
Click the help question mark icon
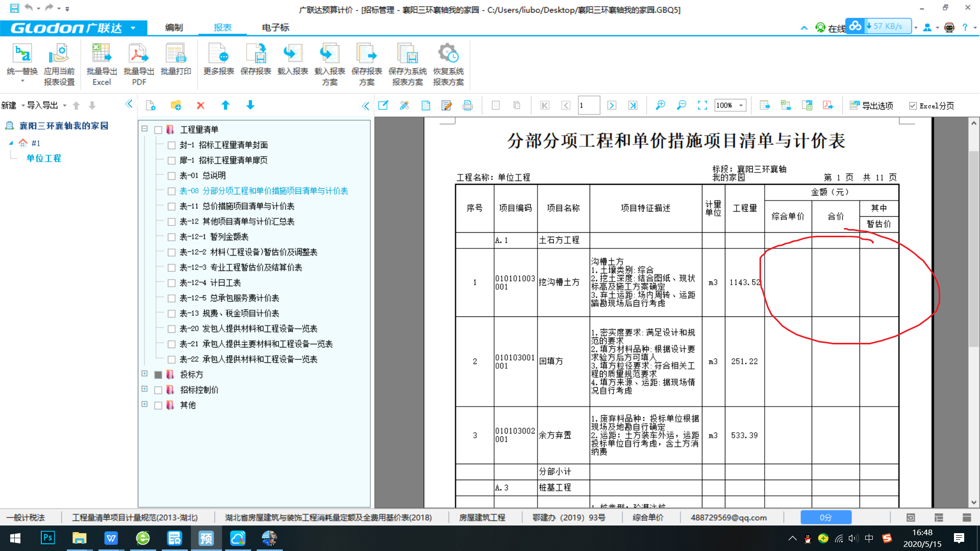pos(965,27)
